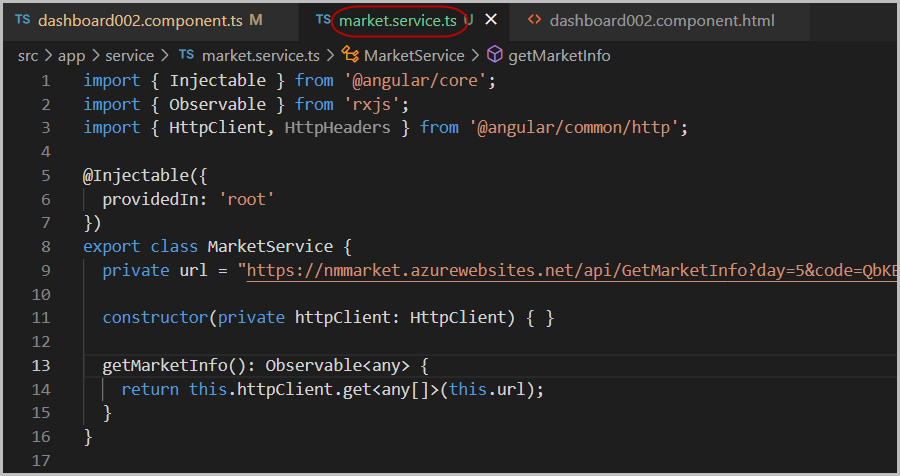Open the src breadcrumb dropdown
900x476 pixels.
pyautogui.click(x=27, y=55)
